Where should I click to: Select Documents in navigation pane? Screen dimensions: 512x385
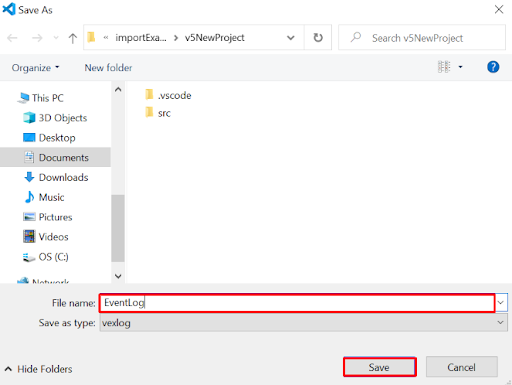point(55,157)
